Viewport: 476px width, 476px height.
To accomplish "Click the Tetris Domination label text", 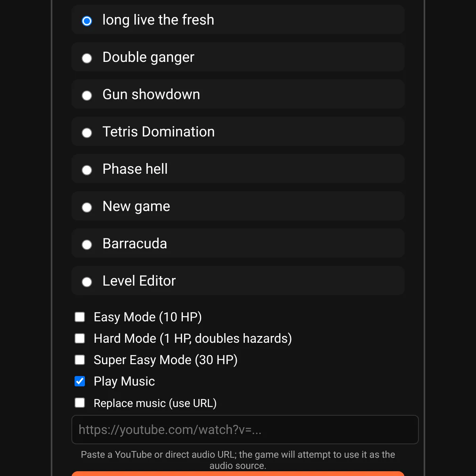I will 158,132.
